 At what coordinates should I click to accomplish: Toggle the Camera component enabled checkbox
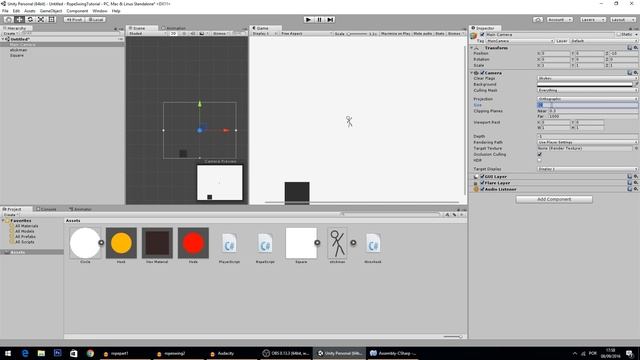point(482,73)
